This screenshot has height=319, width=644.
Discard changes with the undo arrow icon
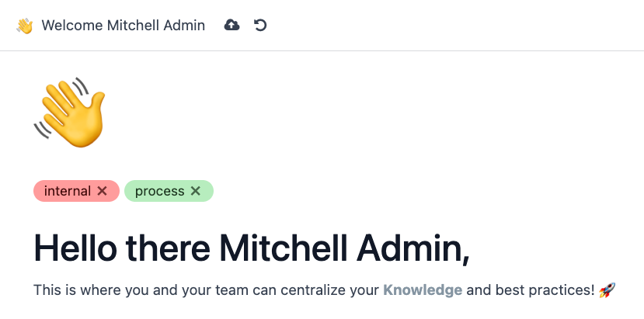coord(260,26)
